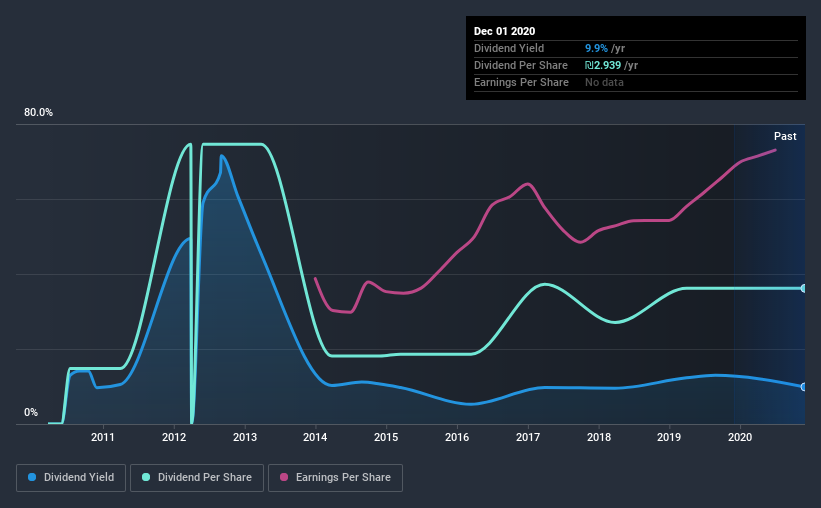Viewport: 821px width, 508px height.
Task: Click the 2019 x-axis label
Action: coord(669,437)
